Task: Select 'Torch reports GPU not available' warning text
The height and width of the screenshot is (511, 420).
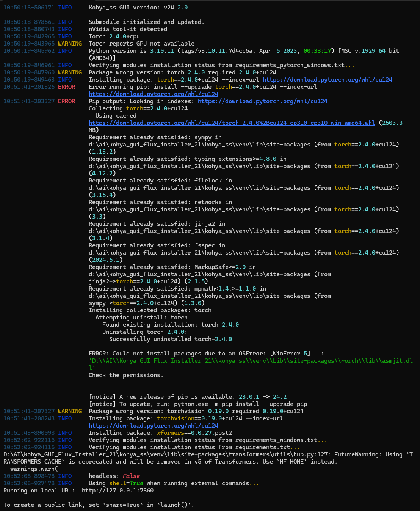Action: [141, 44]
